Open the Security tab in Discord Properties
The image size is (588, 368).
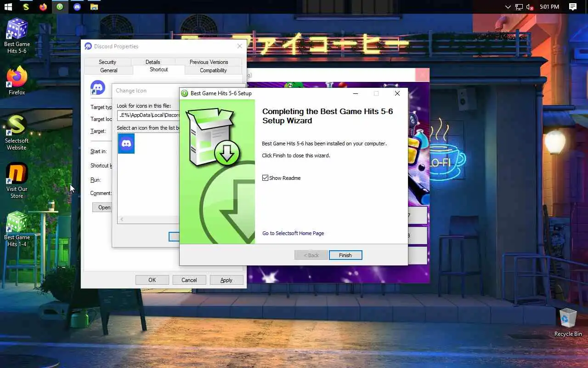(107, 62)
